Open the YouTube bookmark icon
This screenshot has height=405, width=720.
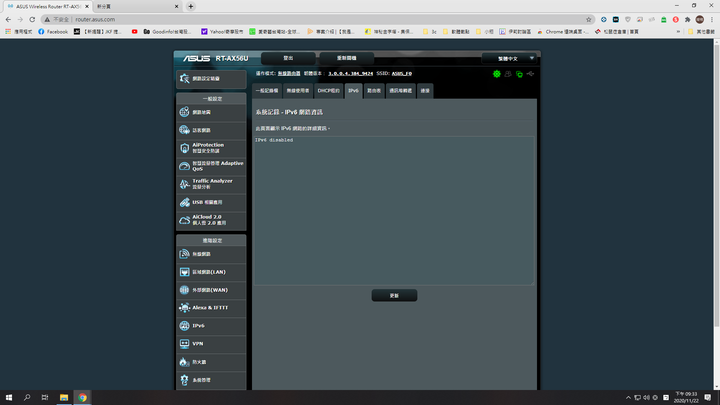(135, 32)
